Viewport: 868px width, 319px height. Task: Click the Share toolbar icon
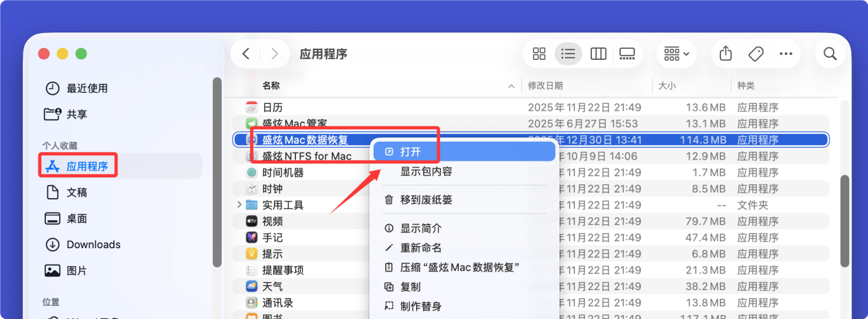[725, 54]
